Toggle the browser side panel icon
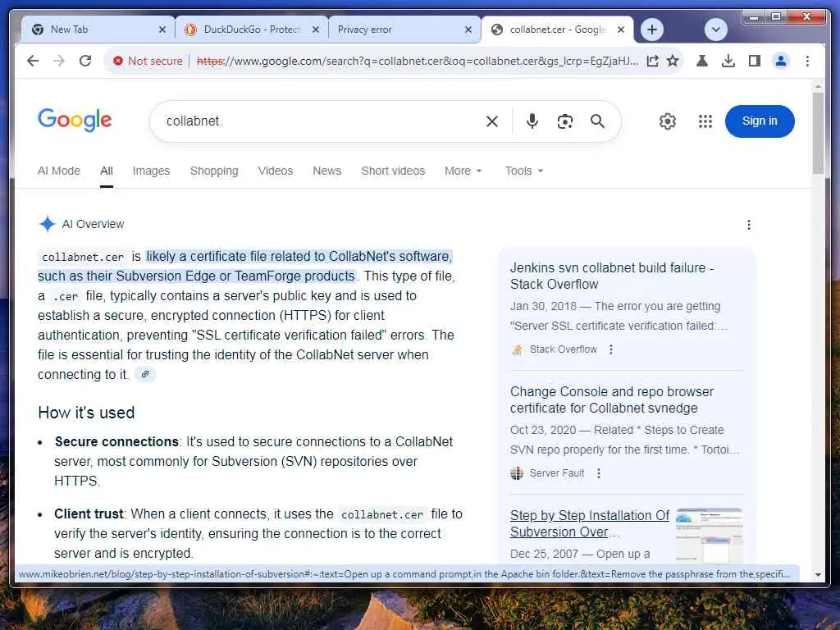This screenshot has width=840, height=630. pyautogui.click(x=755, y=61)
